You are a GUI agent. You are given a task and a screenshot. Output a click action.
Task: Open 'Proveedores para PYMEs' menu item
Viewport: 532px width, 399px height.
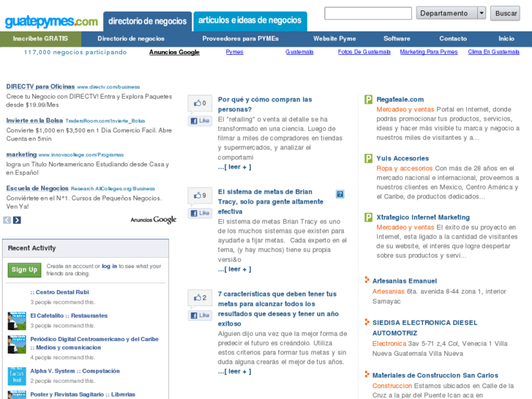pos(241,39)
